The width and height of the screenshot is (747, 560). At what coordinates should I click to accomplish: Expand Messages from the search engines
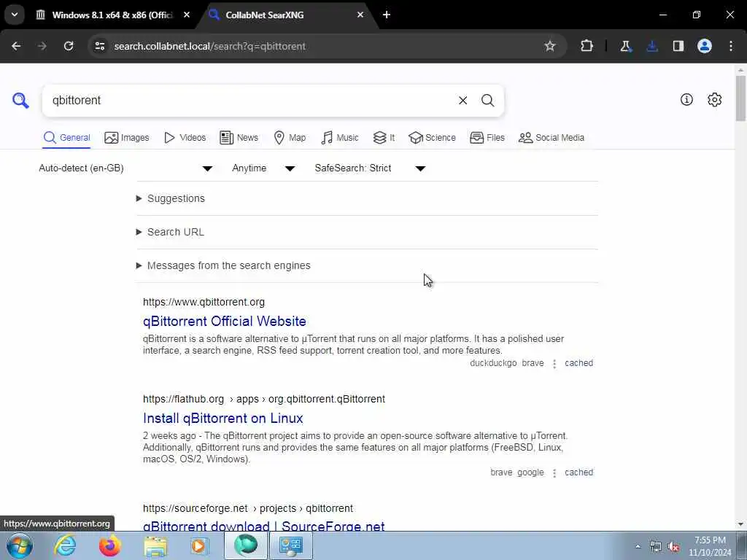[223, 265]
